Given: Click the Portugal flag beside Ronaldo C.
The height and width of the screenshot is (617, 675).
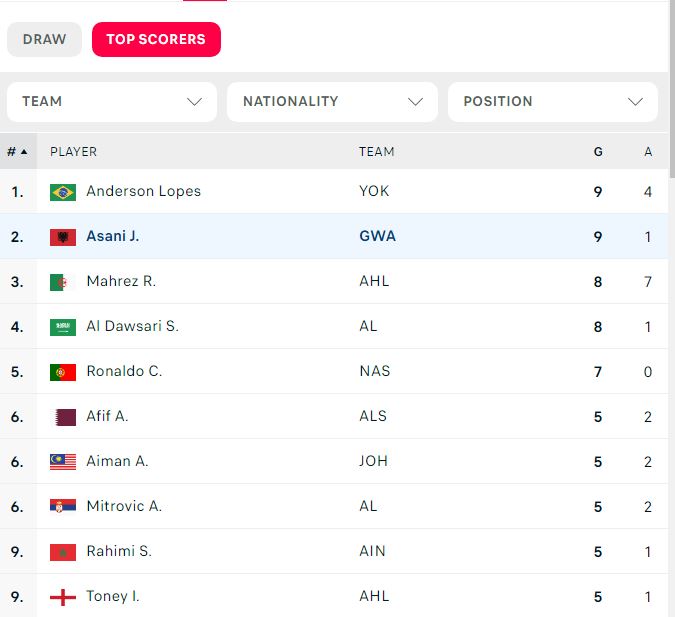Looking at the screenshot, I should point(63,372).
